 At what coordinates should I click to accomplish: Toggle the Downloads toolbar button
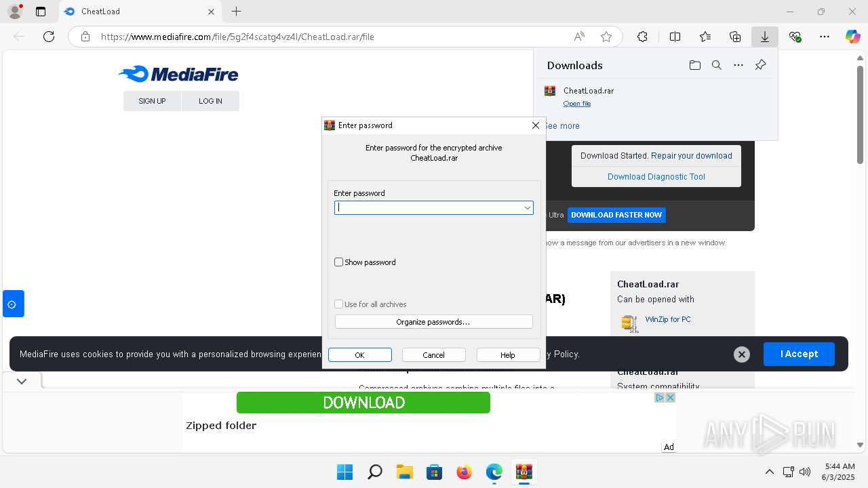pyautogui.click(x=765, y=37)
